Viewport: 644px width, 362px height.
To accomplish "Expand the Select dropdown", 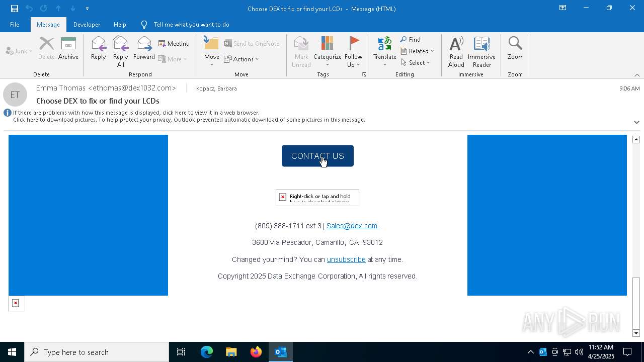I will click(x=416, y=63).
